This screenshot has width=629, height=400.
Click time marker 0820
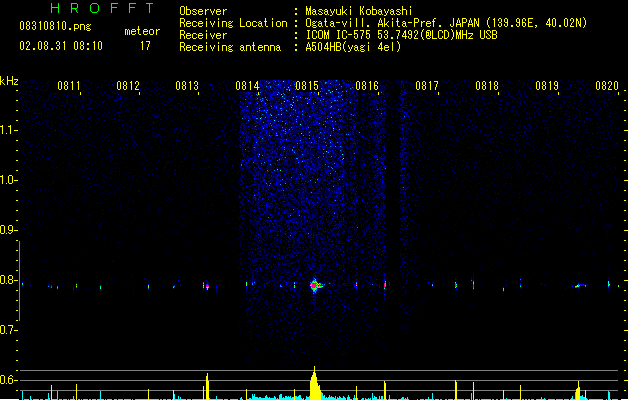pos(607,86)
